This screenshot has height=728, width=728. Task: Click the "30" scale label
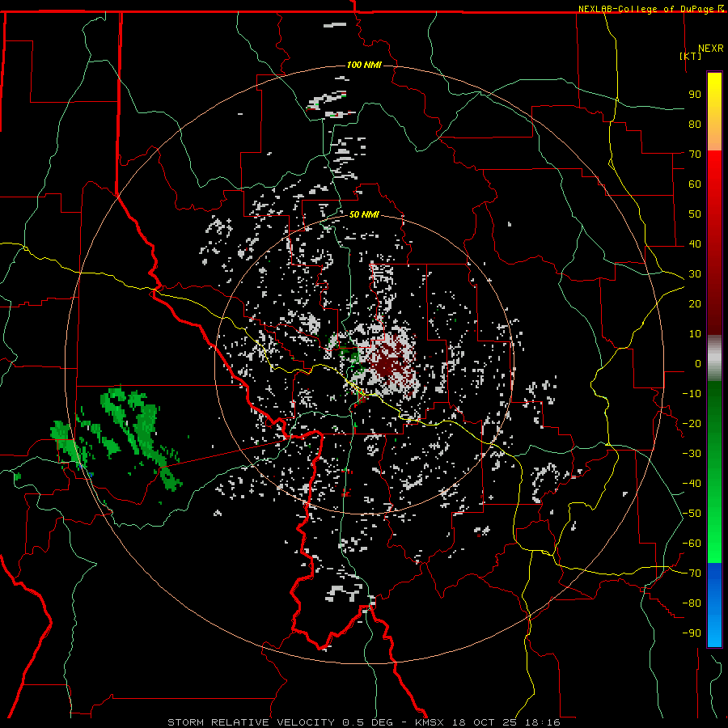click(x=695, y=274)
